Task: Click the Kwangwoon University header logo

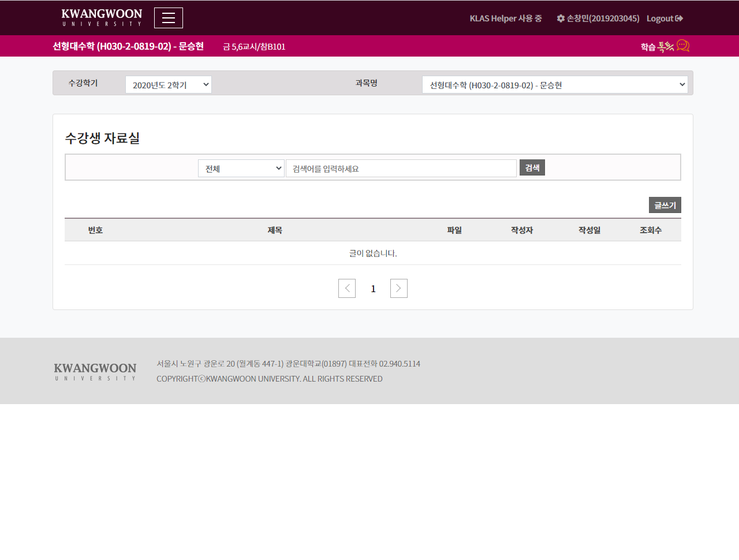Action: point(102,17)
